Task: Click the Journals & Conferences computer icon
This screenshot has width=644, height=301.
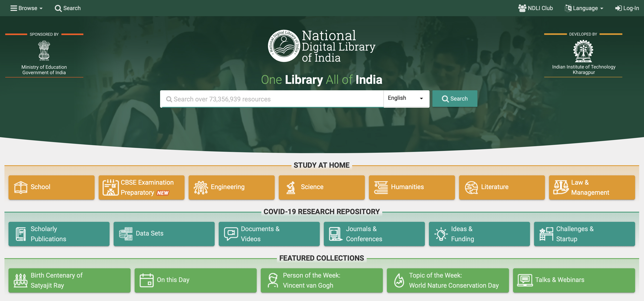Action: click(x=336, y=234)
